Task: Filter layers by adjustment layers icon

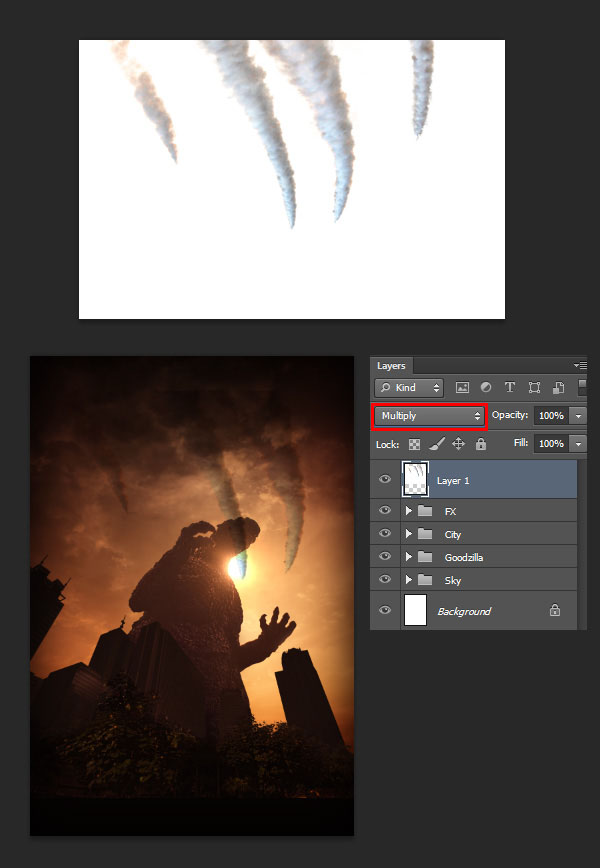Action: coord(485,388)
